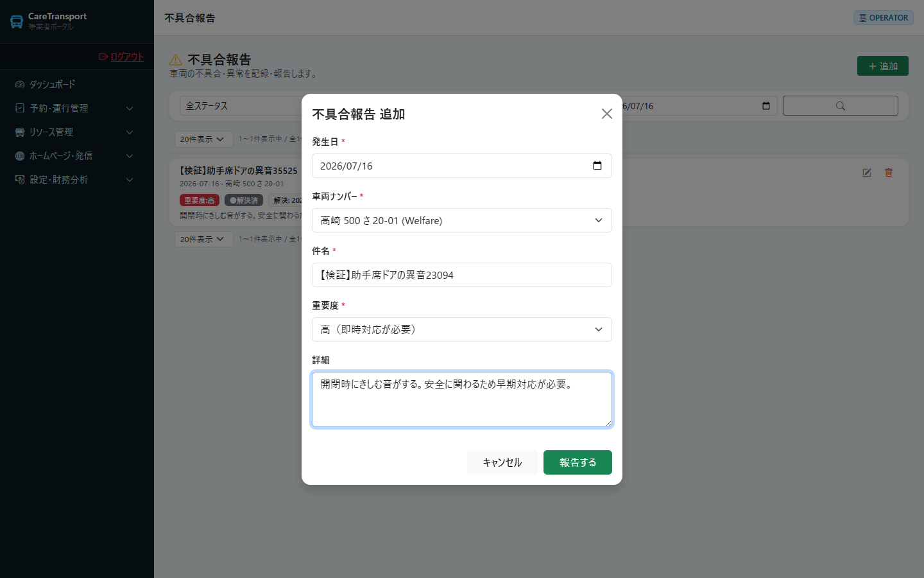Click the 発生日 date input
This screenshot has height=578, width=924.
click(x=462, y=166)
